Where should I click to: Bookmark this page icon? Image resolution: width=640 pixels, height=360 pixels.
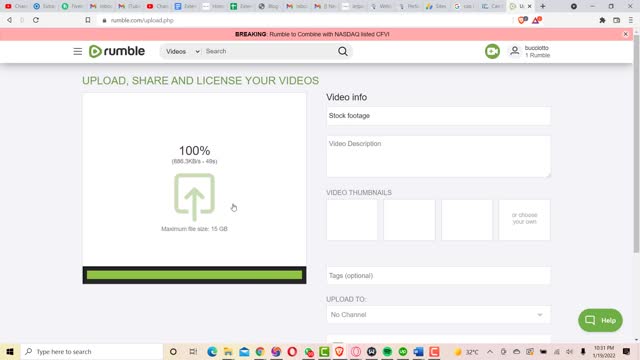88,20
